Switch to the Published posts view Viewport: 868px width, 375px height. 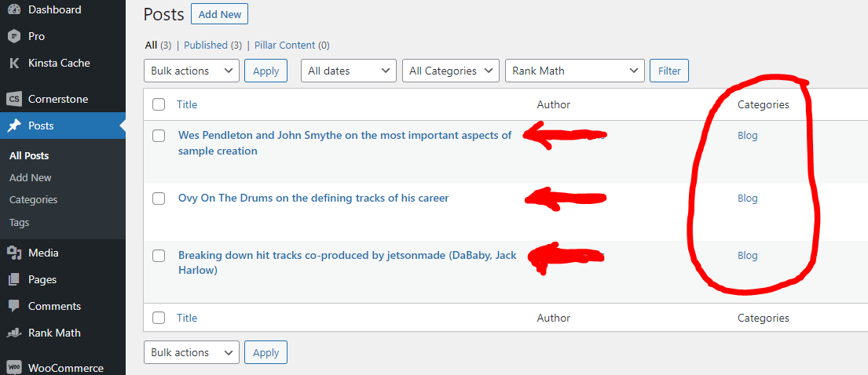coord(205,46)
